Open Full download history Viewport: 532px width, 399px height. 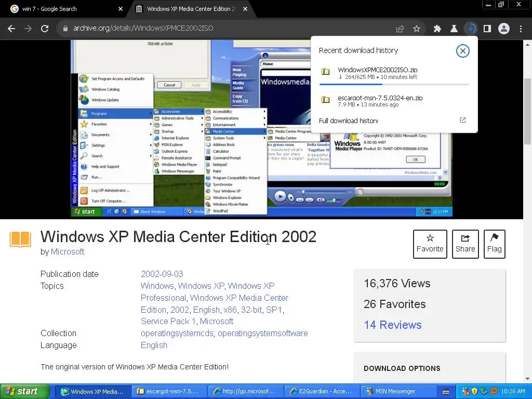[349, 121]
